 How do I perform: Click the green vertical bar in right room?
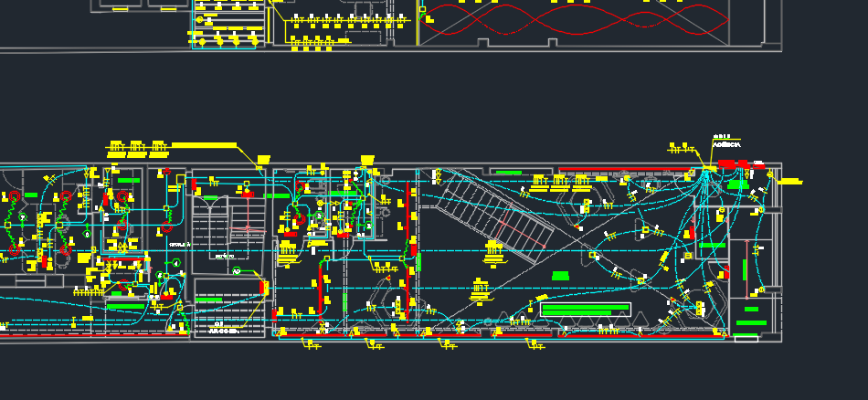pyautogui.click(x=746, y=270)
